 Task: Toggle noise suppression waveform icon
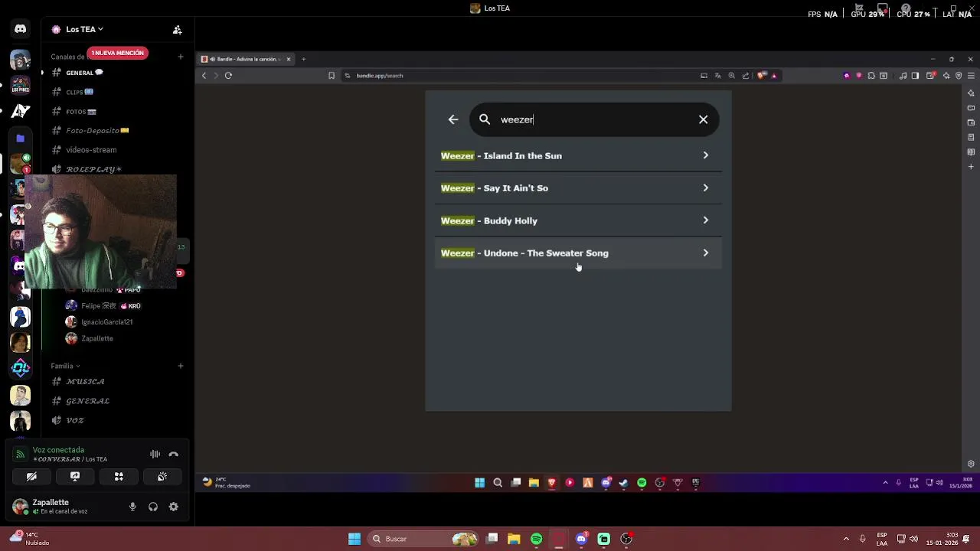click(x=155, y=455)
